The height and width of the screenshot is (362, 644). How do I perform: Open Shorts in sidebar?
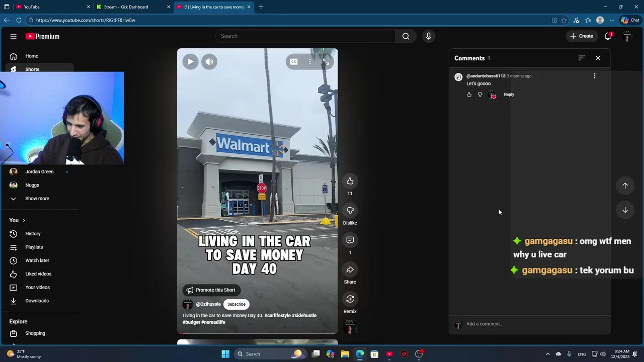point(40,69)
